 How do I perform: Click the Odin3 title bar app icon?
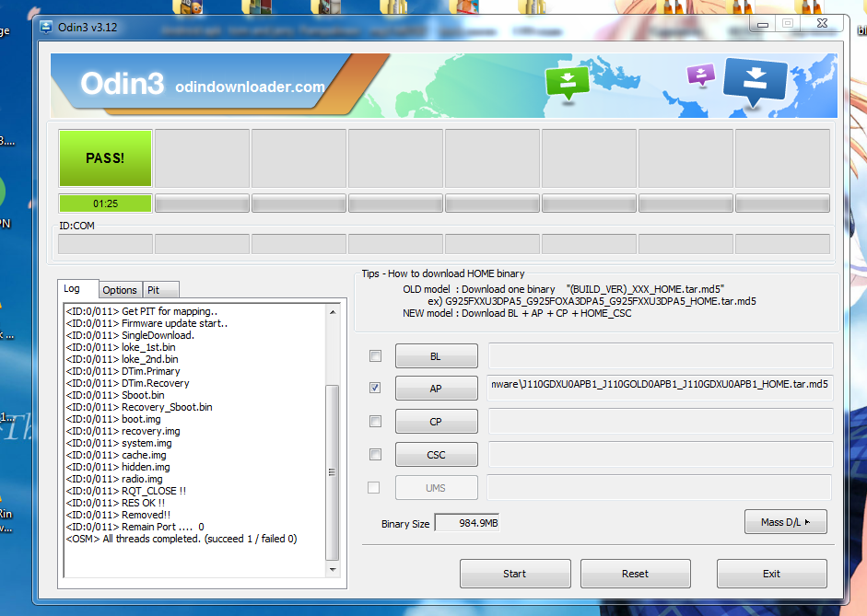(46, 27)
